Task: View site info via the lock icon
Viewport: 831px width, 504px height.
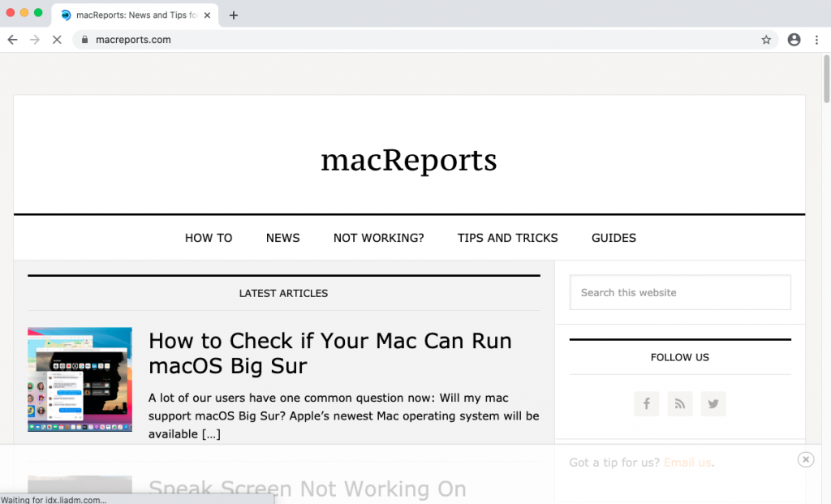Action: click(x=84, y=40)
